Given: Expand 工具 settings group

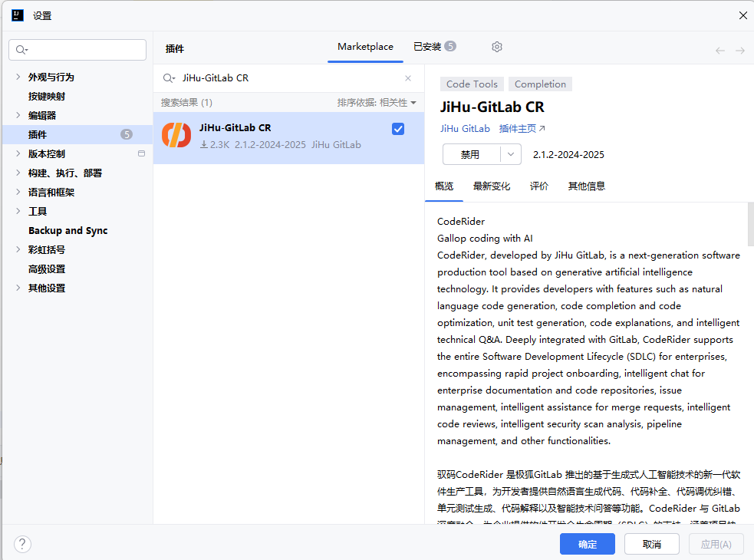Looking at the screenshot, I should [18, 211].
